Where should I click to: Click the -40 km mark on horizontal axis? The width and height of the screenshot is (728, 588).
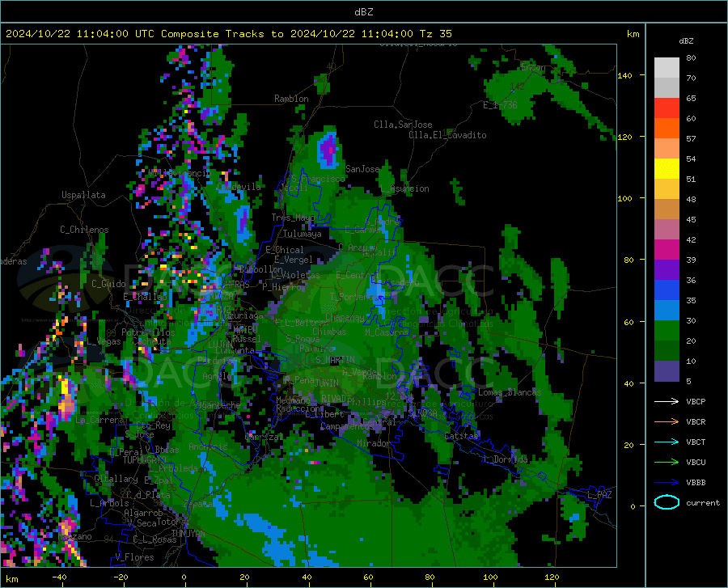(59, 577)
